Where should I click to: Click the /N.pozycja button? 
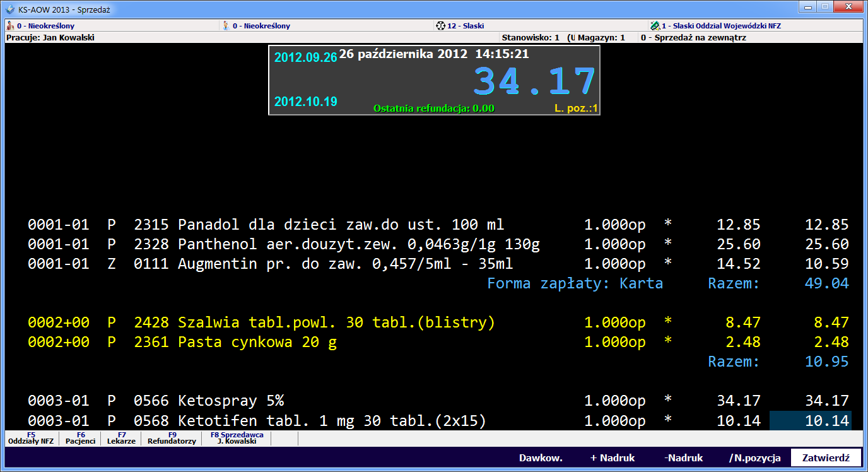coord(754,458)
